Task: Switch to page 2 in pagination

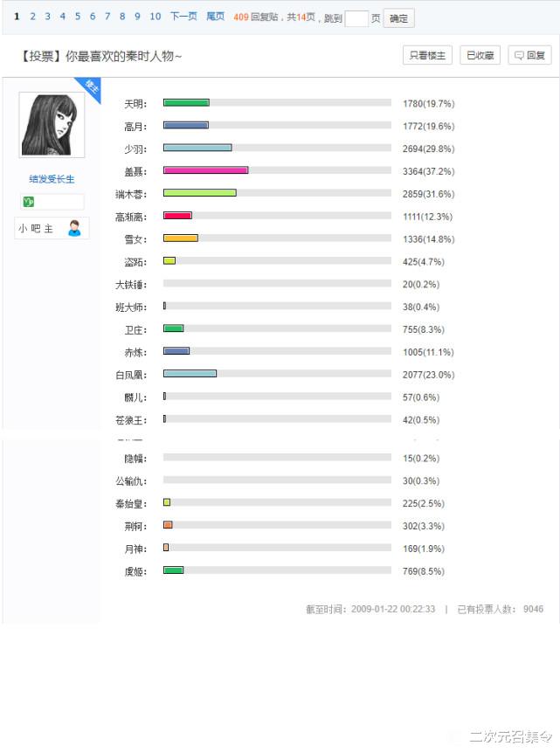Action: [32, 16]
